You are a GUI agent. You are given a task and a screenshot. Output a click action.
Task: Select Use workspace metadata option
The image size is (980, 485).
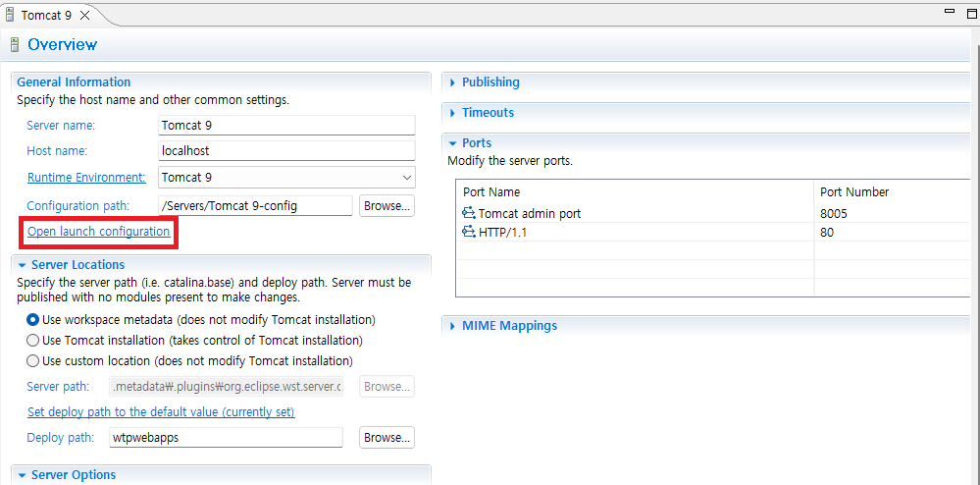[x=32, y=320]
